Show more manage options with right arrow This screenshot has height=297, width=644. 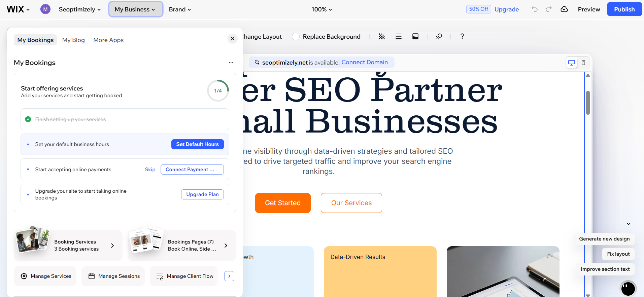229,276
